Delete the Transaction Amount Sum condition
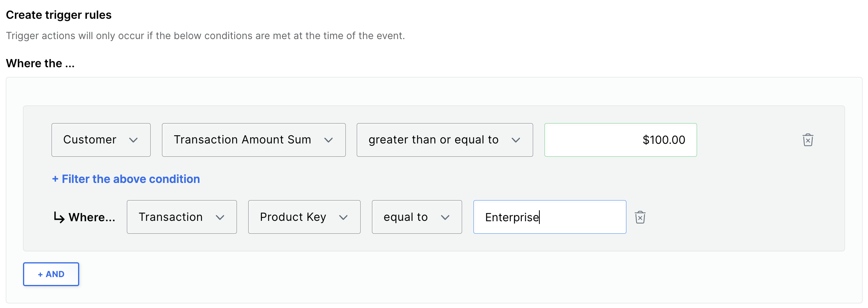Screen dimensions: 868x308 pyautogui.click(x=808, y=140)
